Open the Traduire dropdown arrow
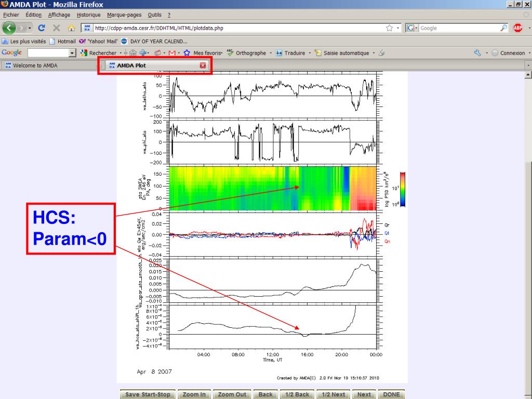This screenshot has height=399, width=532. (310, 53)
